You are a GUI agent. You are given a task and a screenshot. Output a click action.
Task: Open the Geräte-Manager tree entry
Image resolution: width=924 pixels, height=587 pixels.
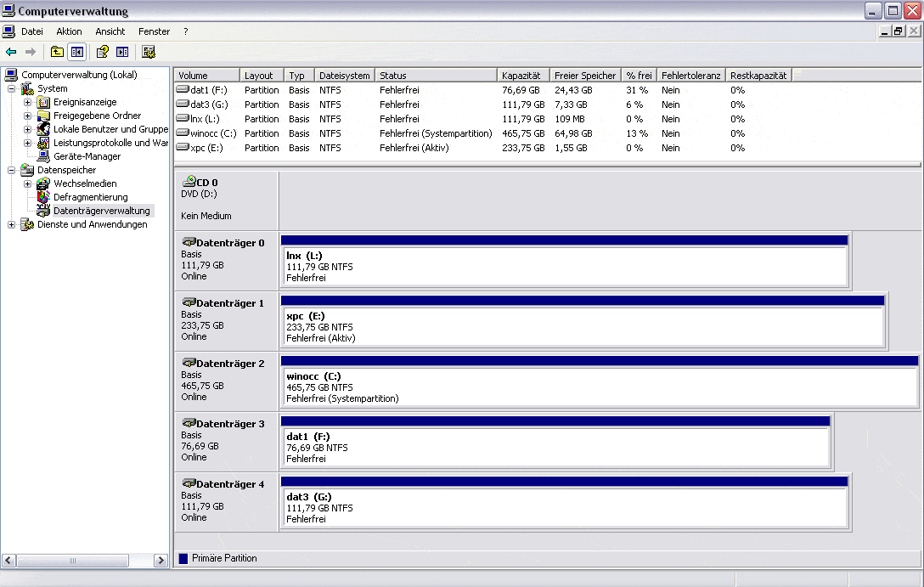pyautogui.click(x=87, y=156)
